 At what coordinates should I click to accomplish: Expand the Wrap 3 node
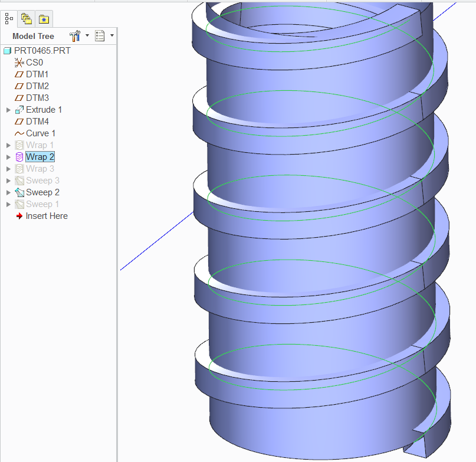click(8, 169)
